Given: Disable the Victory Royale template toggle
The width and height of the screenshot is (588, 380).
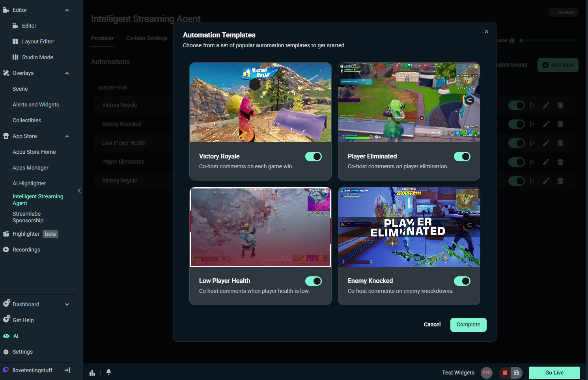Looking at the screenshot, I should tap(314, 156).
